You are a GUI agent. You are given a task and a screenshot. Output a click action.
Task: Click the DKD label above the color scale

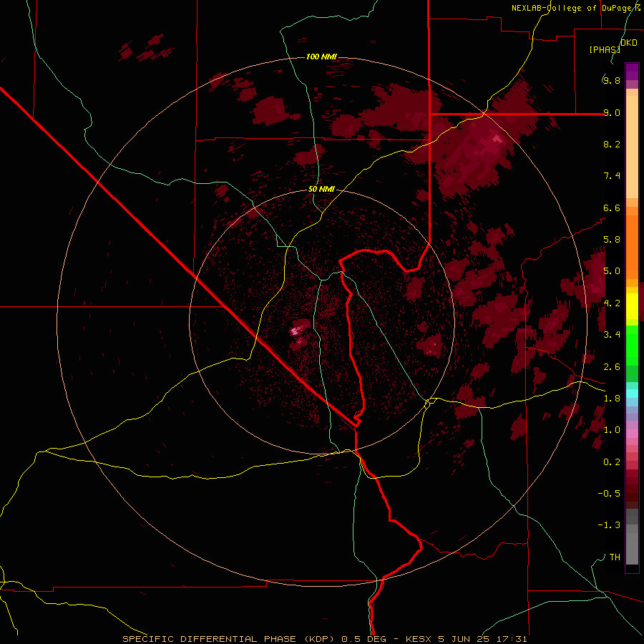coord(629,43)
